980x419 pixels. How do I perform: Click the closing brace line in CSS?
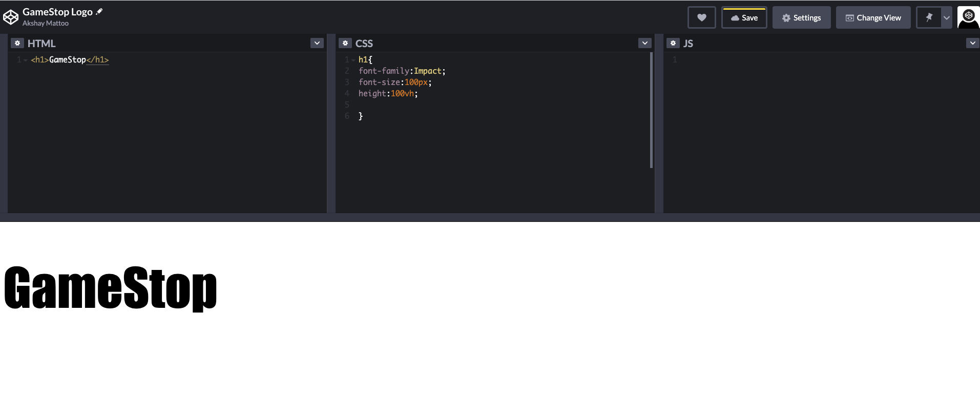[361, 116]
